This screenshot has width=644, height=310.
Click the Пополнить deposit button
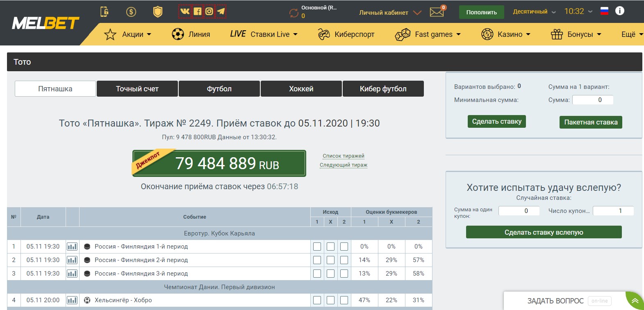pos(482,12)
